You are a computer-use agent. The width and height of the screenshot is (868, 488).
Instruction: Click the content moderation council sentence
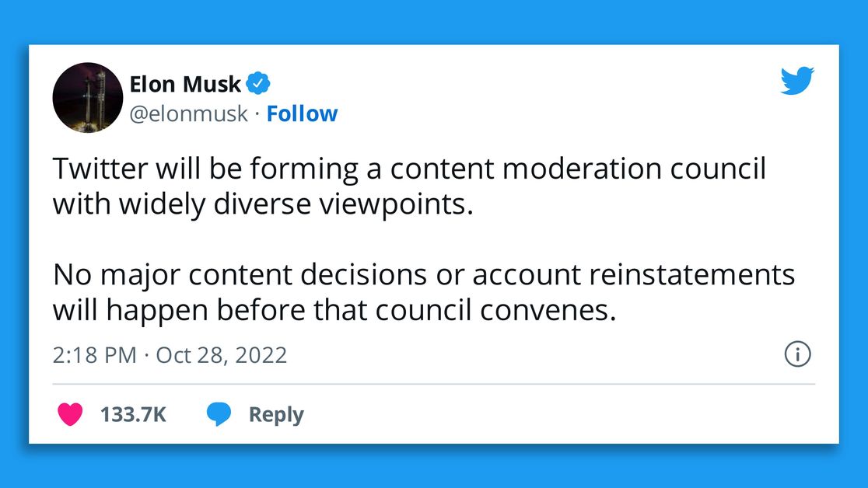(x=409, y=169)
